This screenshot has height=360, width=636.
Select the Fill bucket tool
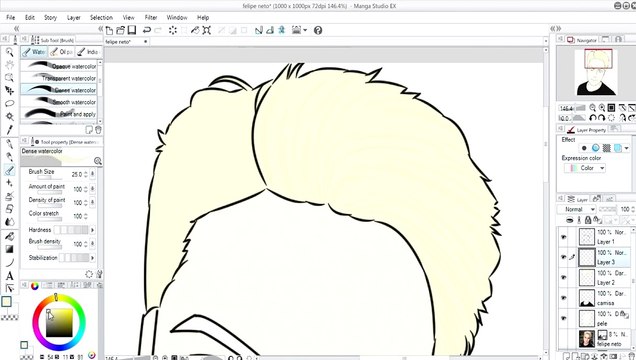point(9,236)
